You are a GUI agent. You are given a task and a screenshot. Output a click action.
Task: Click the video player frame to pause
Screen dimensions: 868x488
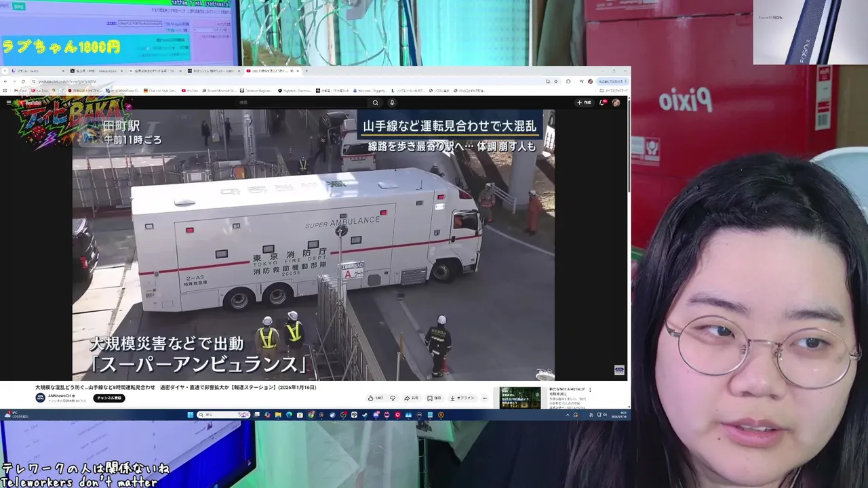pos(313,245)
